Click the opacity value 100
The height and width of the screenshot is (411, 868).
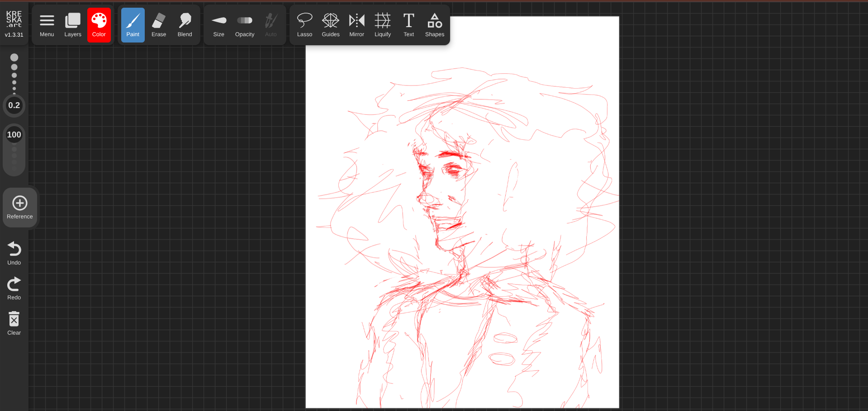pos(14,135)
